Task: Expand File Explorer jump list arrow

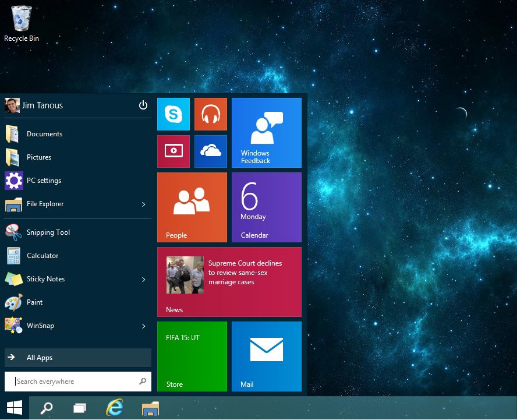Action: point(144,204)
